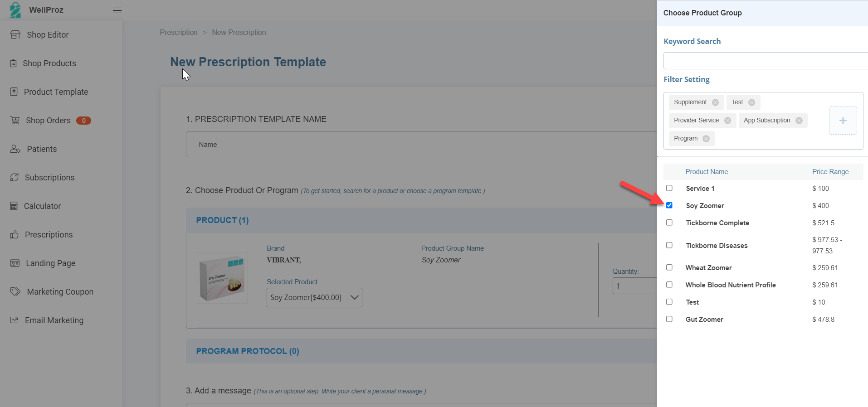This screenshot has width=868, height=407.
Task: Check the Test product checkbox
Action: point(669,302)
